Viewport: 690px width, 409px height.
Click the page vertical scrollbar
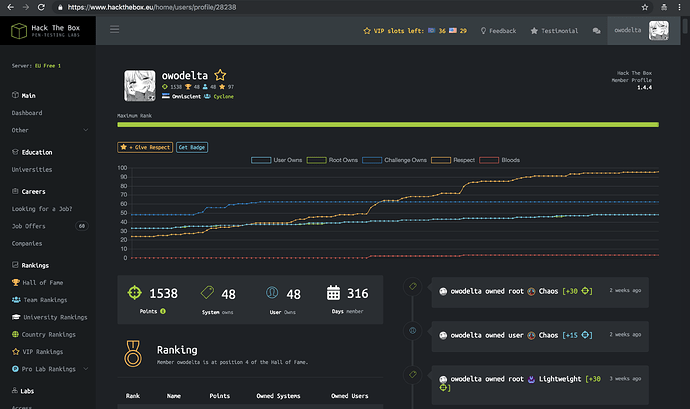click(x=685, y=25)
